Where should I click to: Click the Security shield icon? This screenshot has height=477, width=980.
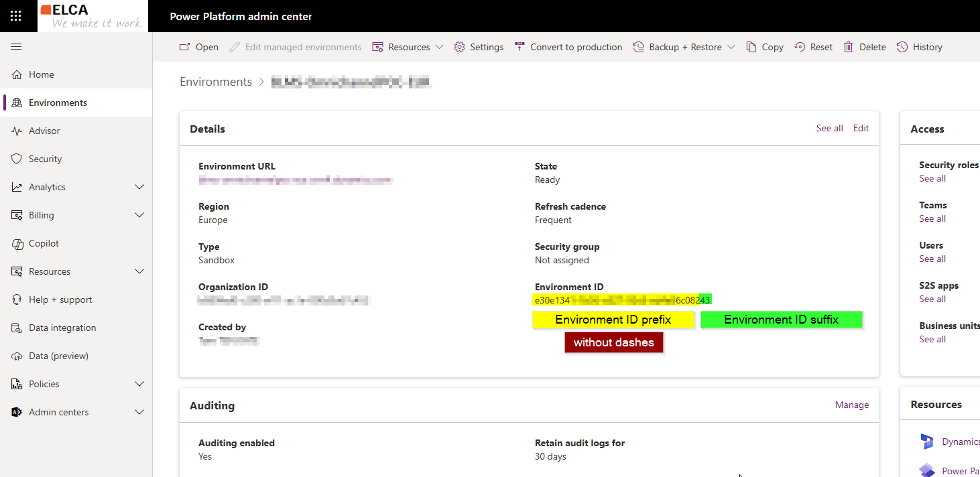pos(17,159)
